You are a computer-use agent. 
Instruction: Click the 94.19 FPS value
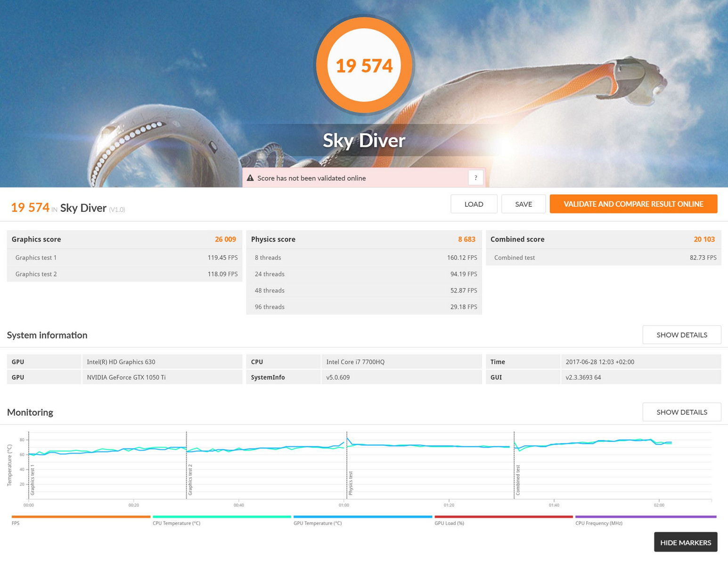click(x=464, y=274)
